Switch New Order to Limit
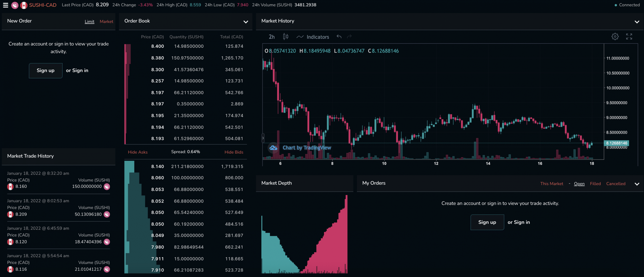Screen dimensions: 644x277 89,22
